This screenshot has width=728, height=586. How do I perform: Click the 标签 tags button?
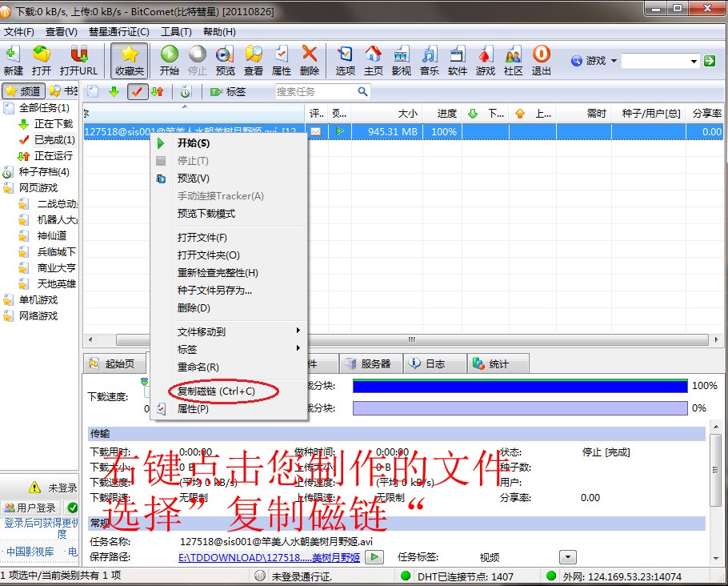point(227,91)
